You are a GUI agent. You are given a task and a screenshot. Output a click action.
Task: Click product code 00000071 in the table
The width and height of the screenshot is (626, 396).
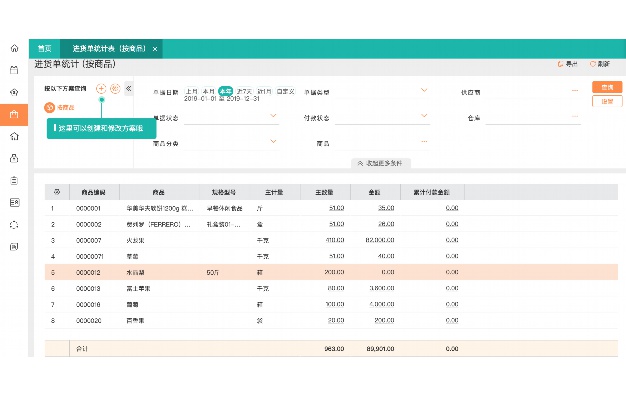[90, 256]
